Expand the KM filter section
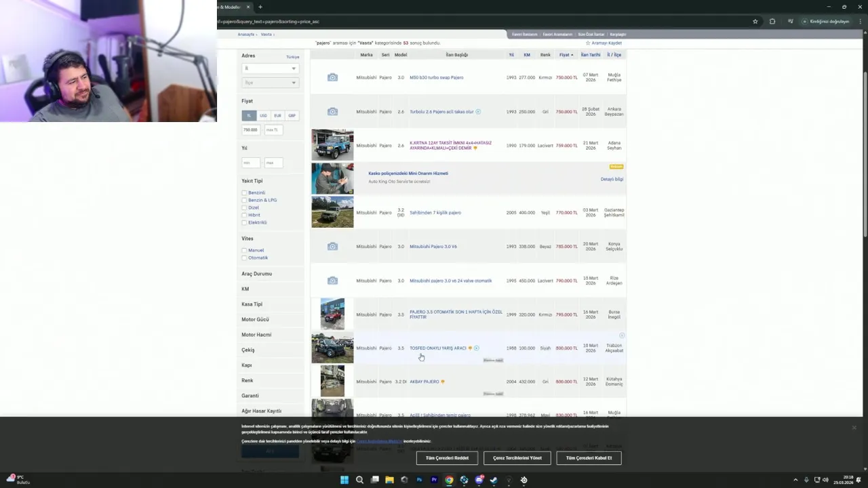Image resolution: width=868 pixels, height=488 pixels. pyautogui.click(x=245, y=289)
